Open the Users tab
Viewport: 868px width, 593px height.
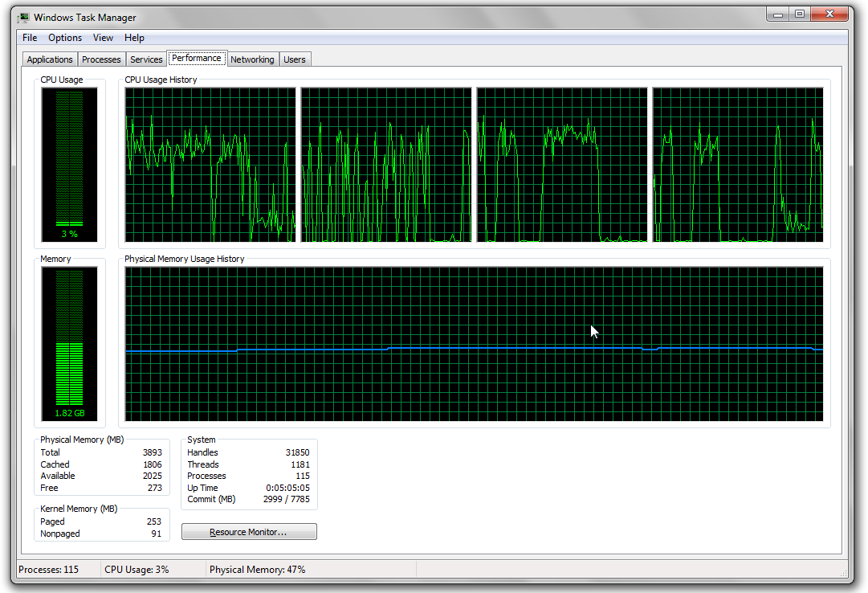(295, 59)
